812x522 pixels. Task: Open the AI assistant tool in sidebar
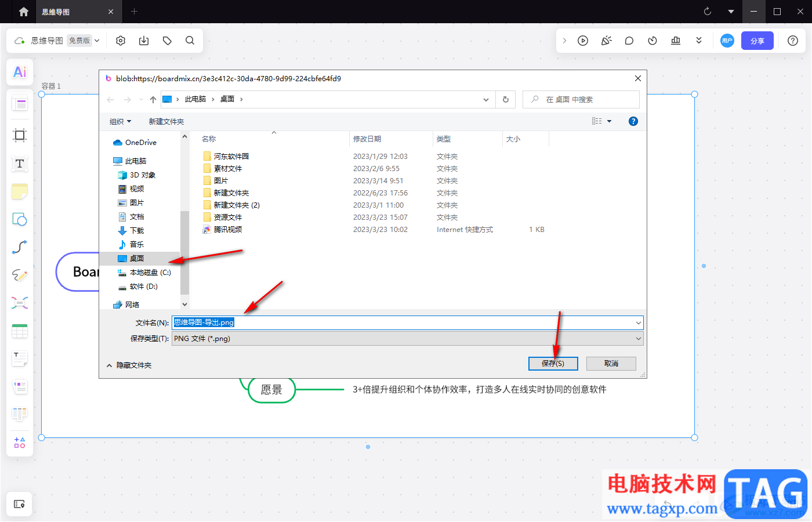pos(20,72)
